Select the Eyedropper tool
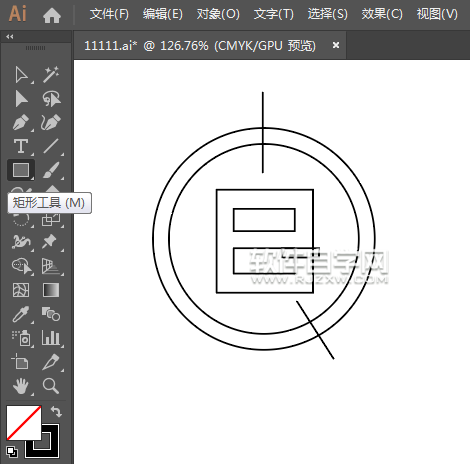 pos(21,314)
